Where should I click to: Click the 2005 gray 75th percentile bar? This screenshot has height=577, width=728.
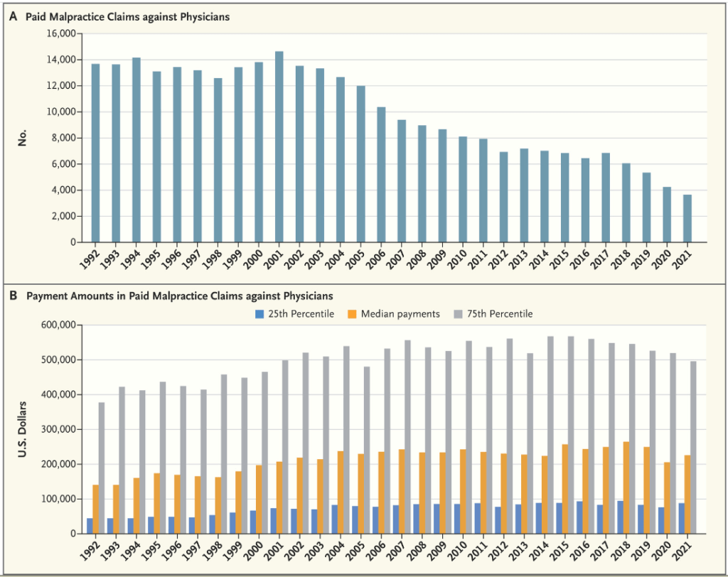point(368,450)
